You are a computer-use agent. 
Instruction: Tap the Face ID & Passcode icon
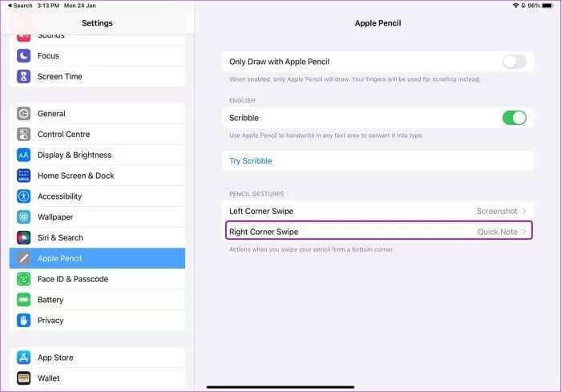(23, 279)
